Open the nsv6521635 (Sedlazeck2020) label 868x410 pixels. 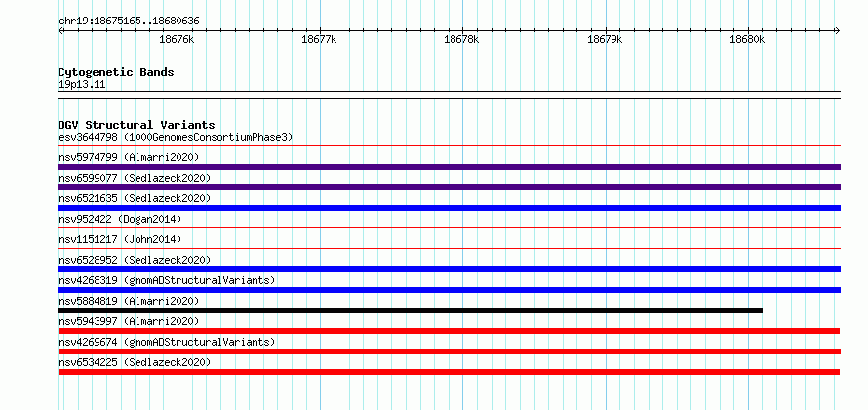[x=135, y=198]
